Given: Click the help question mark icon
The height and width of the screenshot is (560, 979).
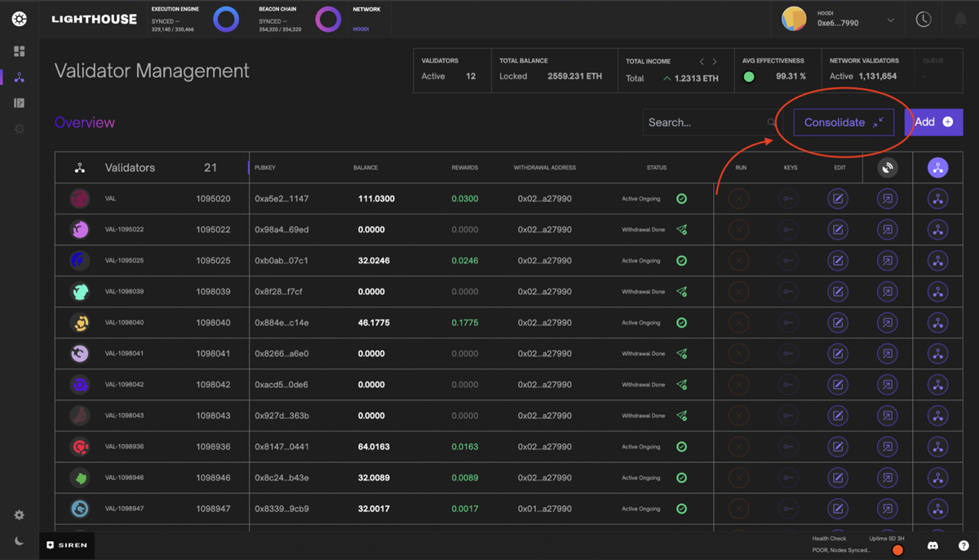Looking at the screenshot, I should coord(963,545).
